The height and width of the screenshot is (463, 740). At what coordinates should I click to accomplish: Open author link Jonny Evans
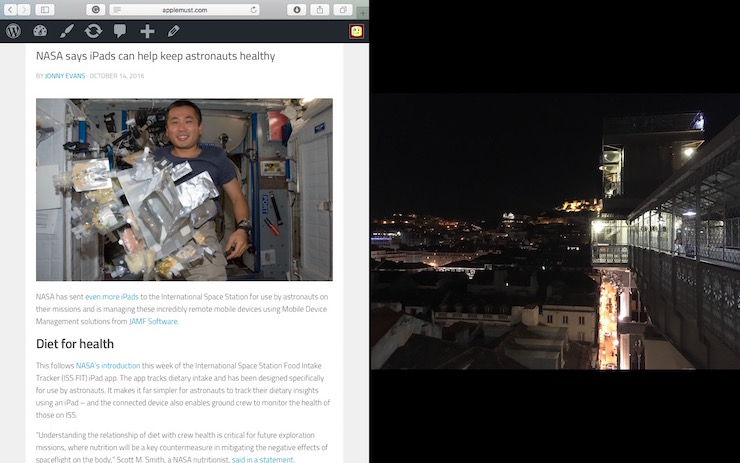click(x=65, y=76)
